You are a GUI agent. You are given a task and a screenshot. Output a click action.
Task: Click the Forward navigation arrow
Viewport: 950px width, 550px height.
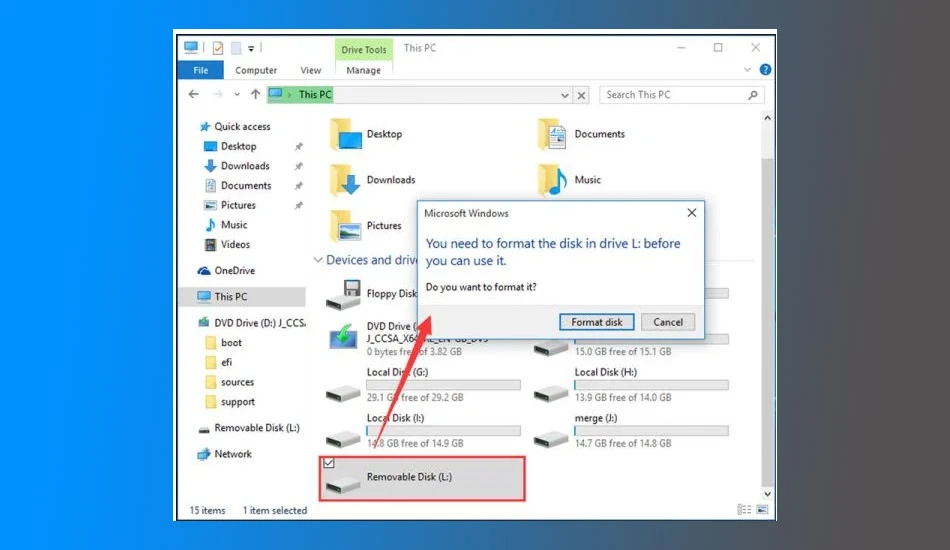[218, 94]
